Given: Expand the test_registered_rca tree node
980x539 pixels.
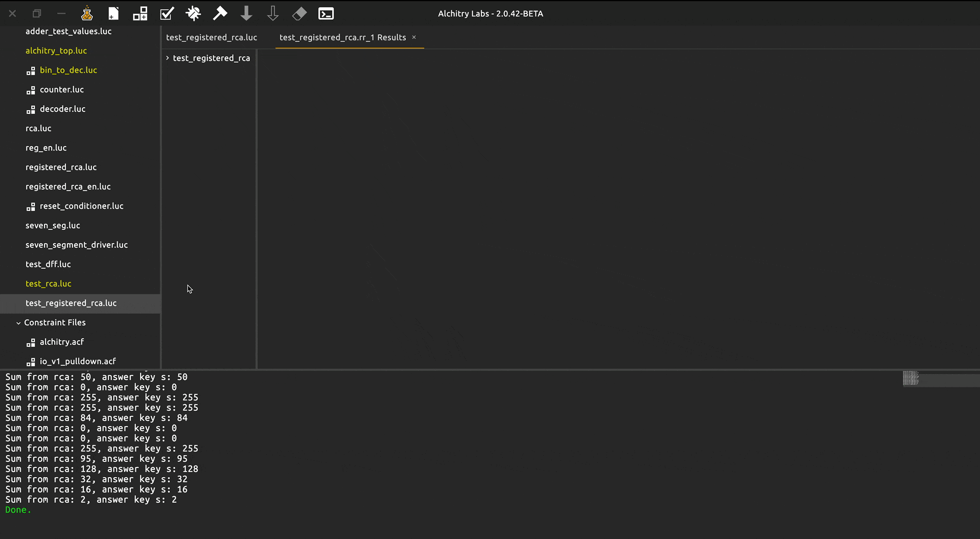Looking at the screenshot, I should pos(168,58).
